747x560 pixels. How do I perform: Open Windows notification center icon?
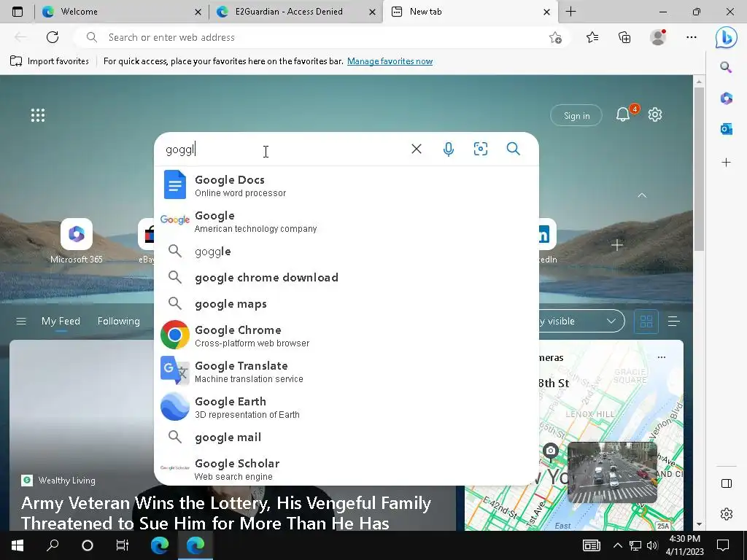(723, 545)
